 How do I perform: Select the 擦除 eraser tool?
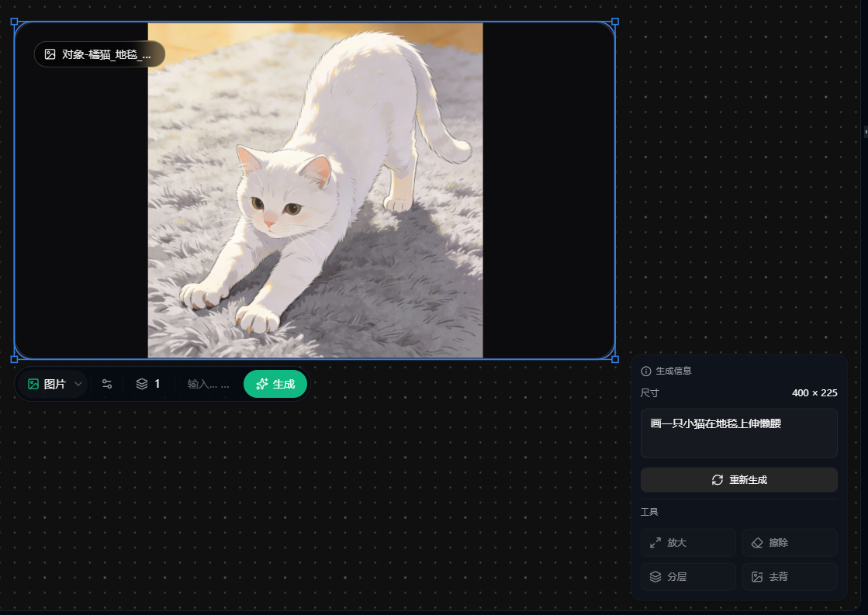pos(788,542)
